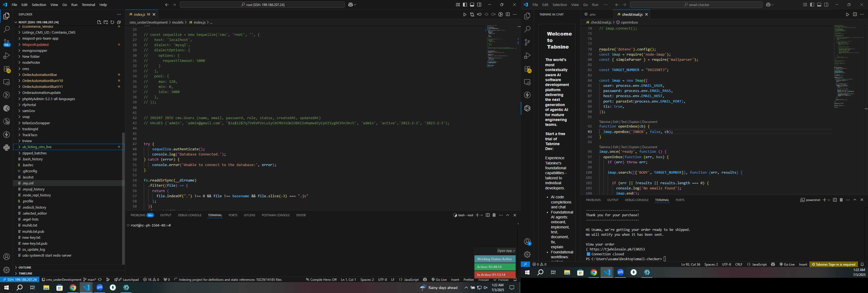Click the Explorer vertical scrollbar
This screenshot has width=868, height=293.
(123, 198)
